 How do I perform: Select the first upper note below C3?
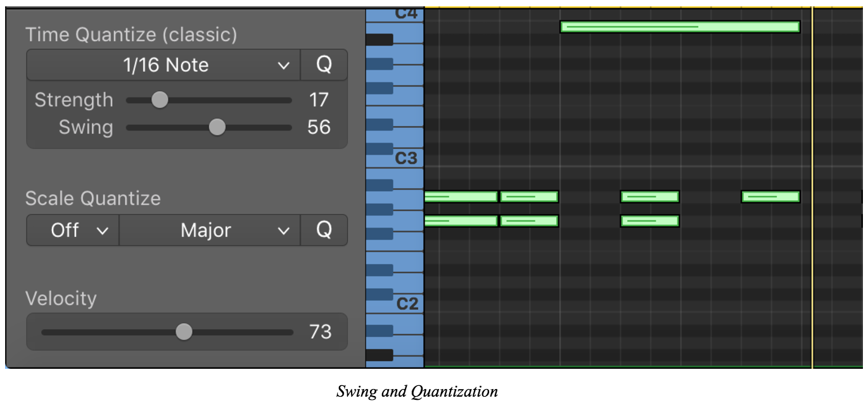click(461, 196)
